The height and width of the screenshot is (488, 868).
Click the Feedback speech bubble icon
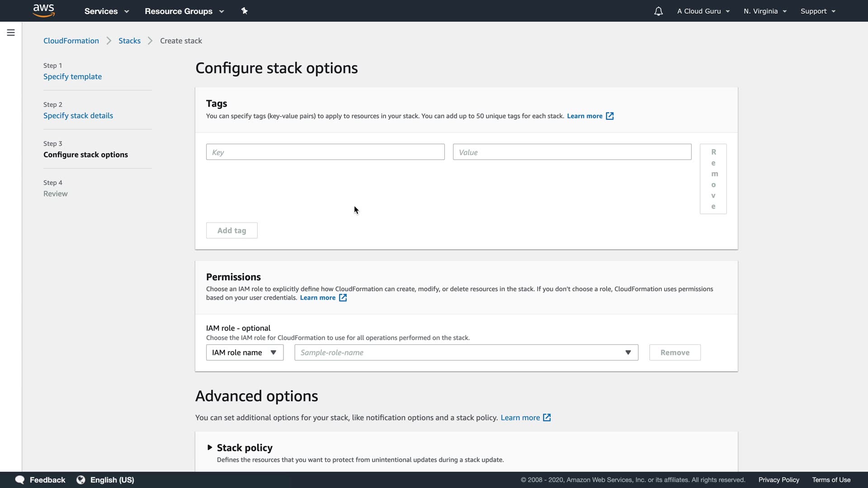point(20,480)
